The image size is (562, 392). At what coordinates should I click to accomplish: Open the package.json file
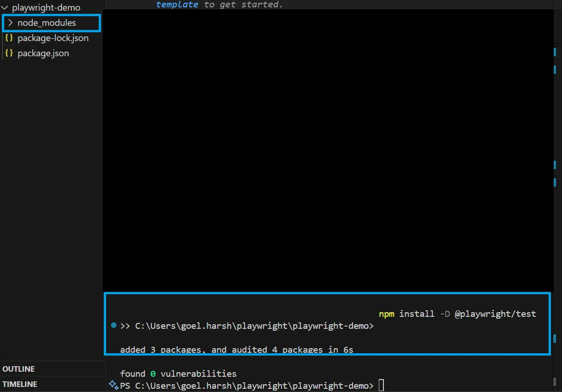pyautogui.click(x=43, y=53)
